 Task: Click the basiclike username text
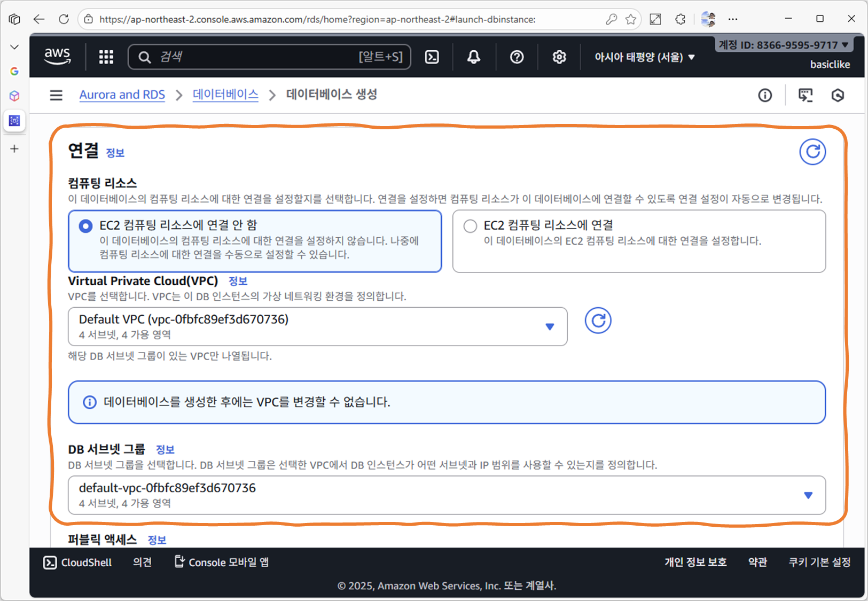(x=830, y=64)
